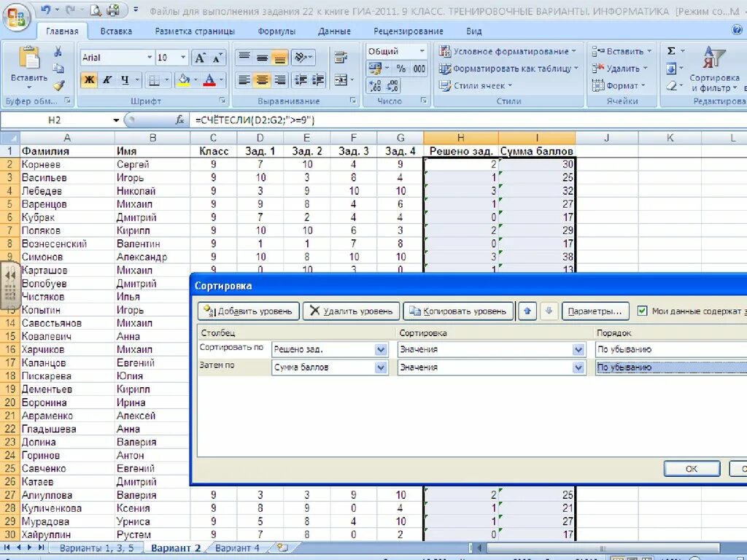Decrease font size with small A icon
Screen dimensions: 747x560
(x=217, y=58)
